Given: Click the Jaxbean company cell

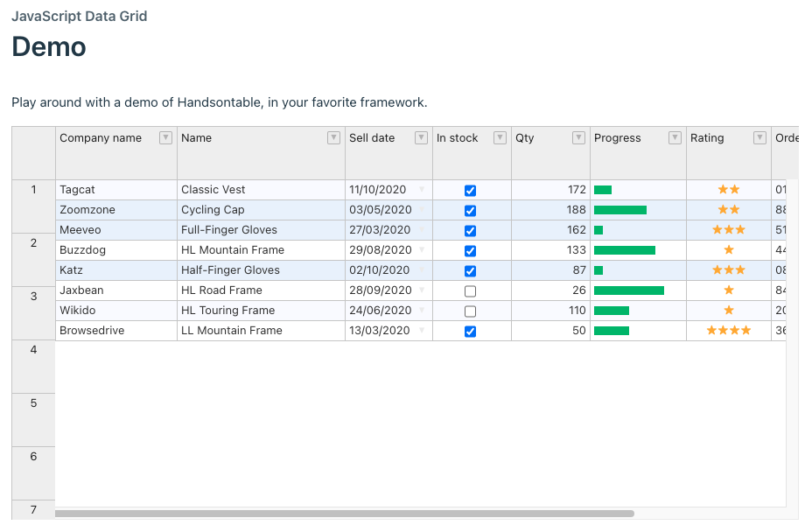Looking at the screenshot, I should pyautogui.click(x=116, y=290).
